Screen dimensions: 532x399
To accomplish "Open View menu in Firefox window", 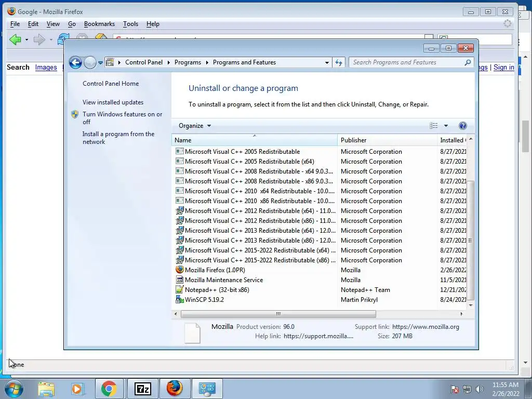I will pyautogui.click(x=53, y=24).
